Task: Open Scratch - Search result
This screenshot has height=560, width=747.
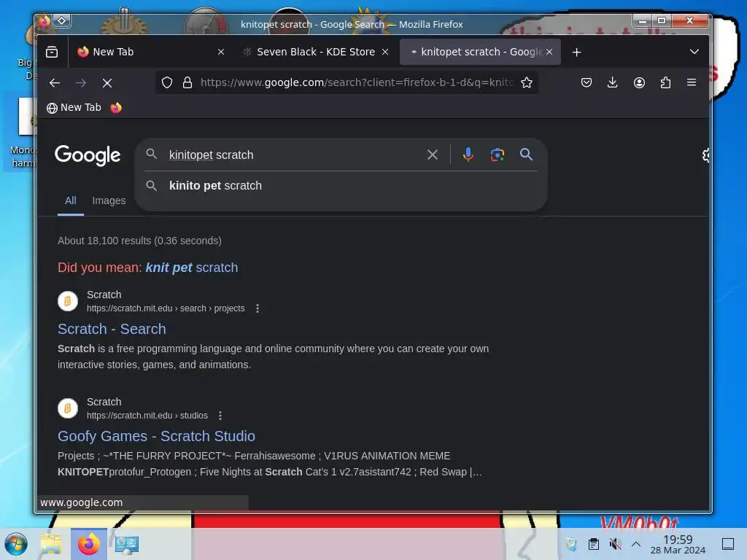Action: click(x=112, y=329)
